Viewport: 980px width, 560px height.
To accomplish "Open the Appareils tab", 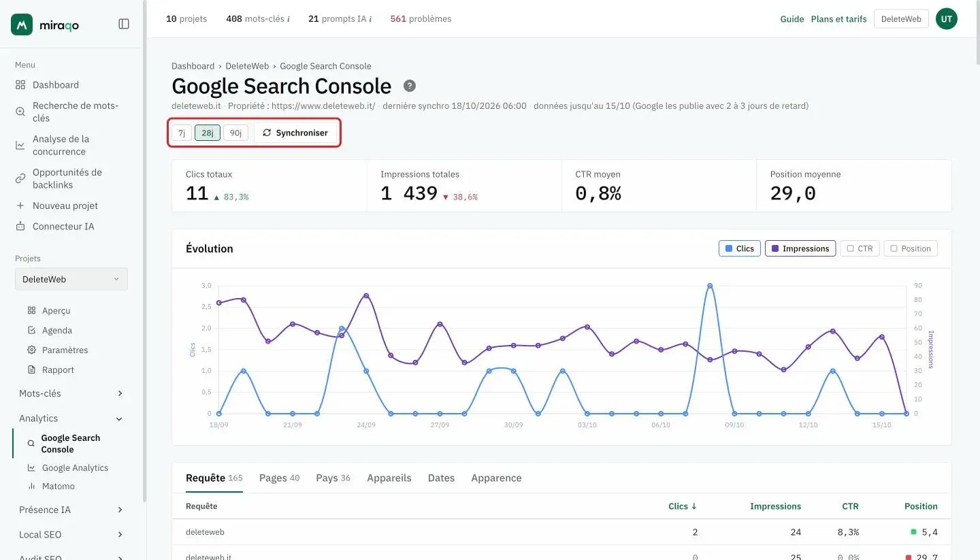I will (389, 478).
